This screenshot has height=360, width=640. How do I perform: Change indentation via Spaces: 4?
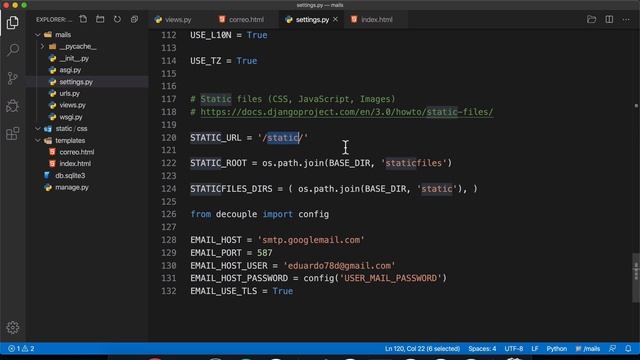click(482, 349)
